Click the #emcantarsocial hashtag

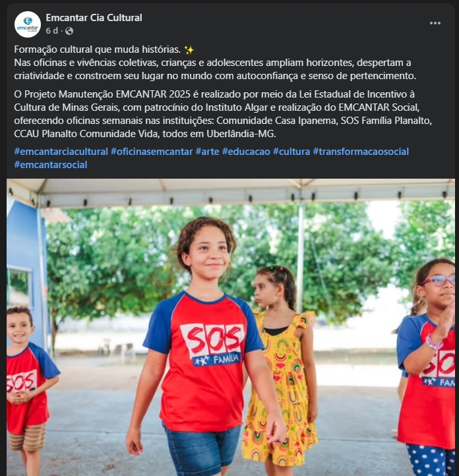(51, 165)
